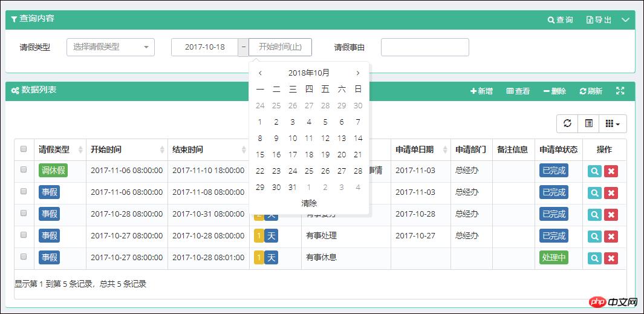Click the 2017-10-28 08:01:00 end time cell

tap(208, 258)
